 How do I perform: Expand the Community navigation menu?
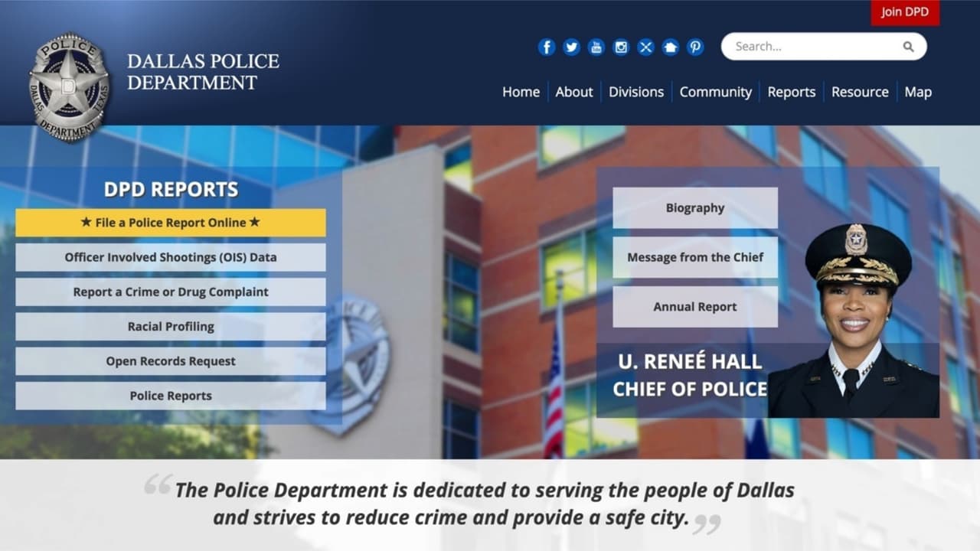coord(715,91)
